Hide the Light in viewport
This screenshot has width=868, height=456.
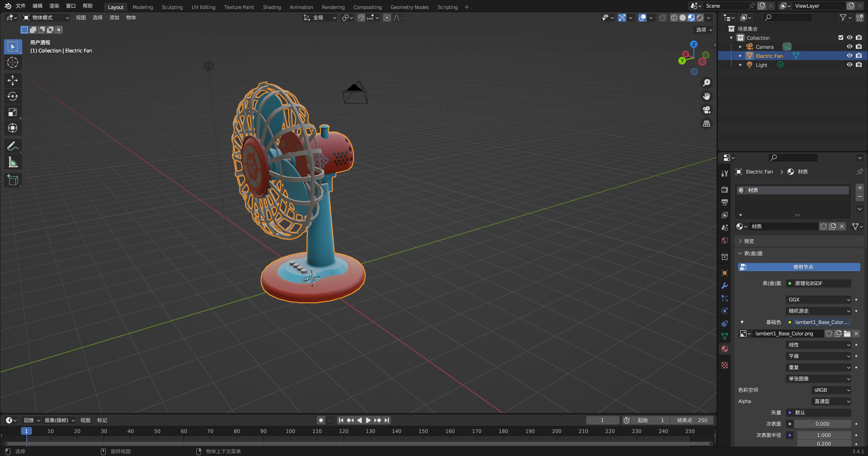point(849,65)
